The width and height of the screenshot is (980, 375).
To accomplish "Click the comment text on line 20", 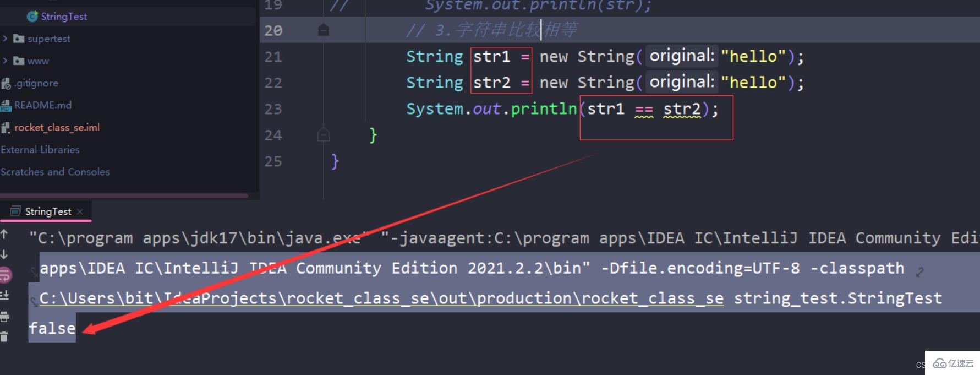I will tap(492, 30).
